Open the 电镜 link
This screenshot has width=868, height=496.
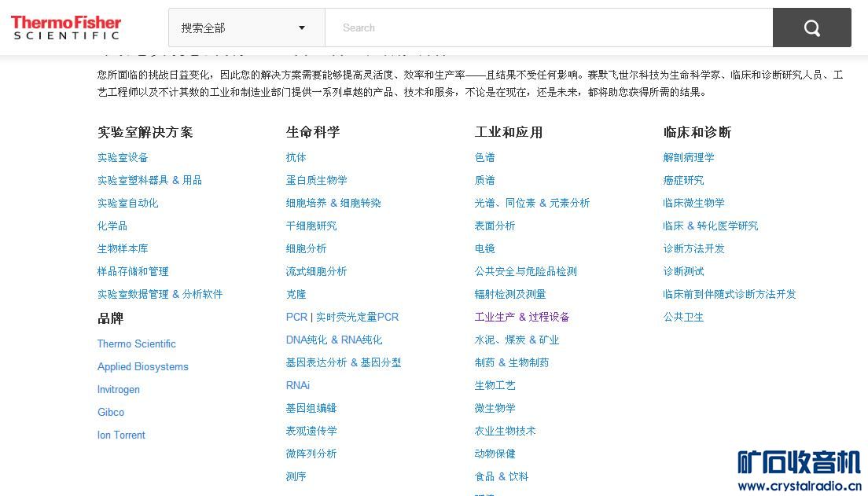(x=485, y=248)
